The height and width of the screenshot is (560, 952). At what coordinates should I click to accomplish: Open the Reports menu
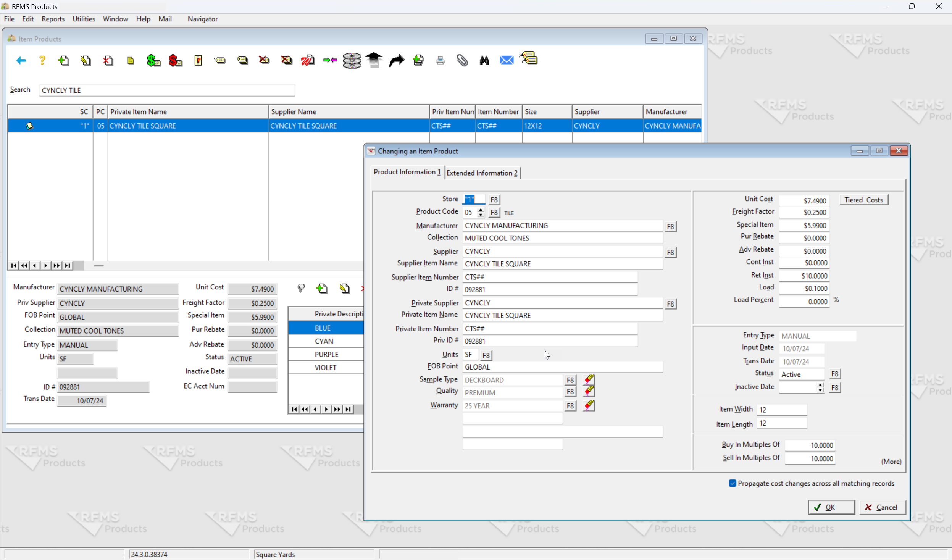tap(53, 19)
